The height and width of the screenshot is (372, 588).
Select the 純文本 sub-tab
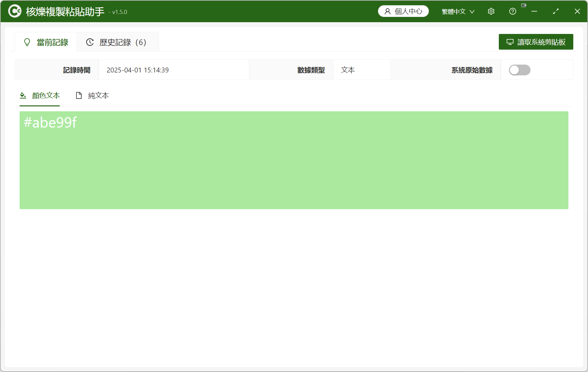coord(92,96)
